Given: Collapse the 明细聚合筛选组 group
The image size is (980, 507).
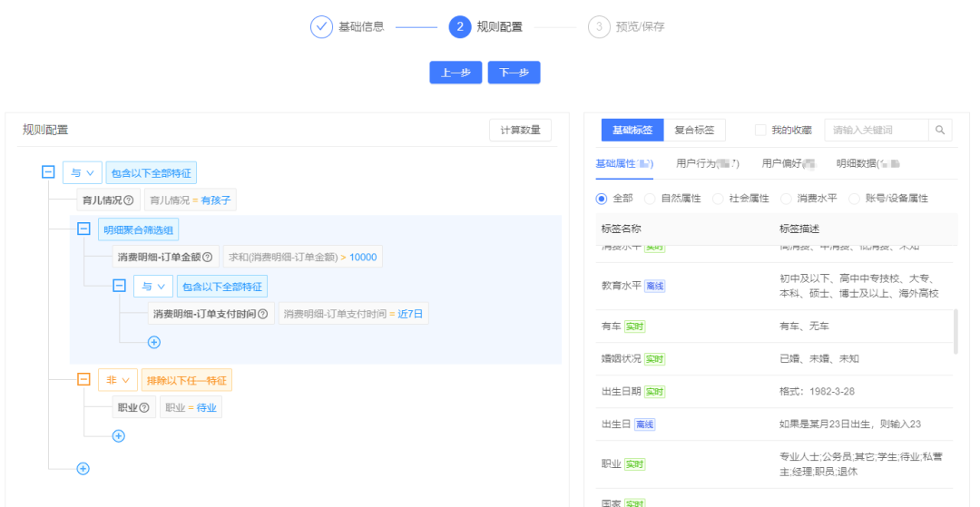Looking at the screenshot, I should tap(83, 229).
